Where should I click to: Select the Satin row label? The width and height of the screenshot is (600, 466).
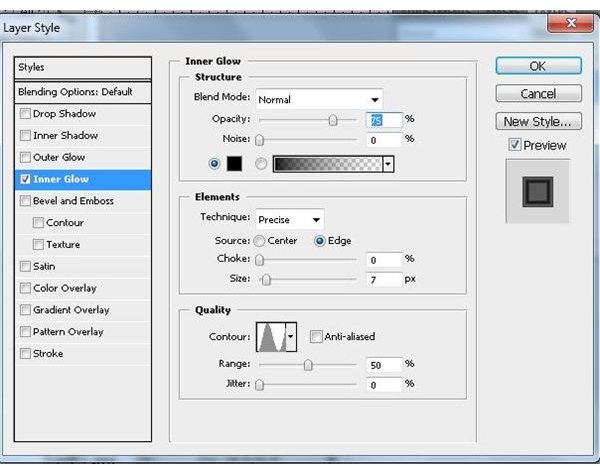(x=44, y=266)
